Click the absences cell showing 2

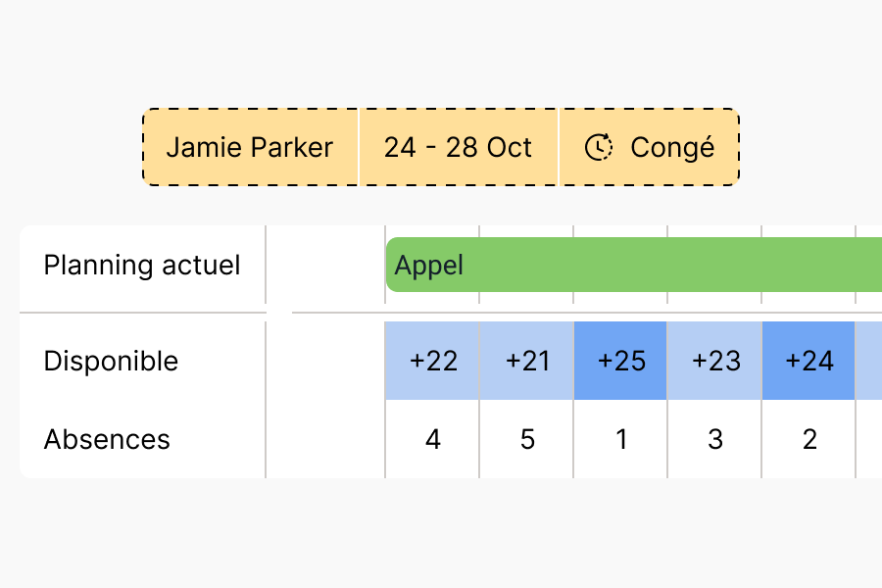[x=809, y=439]
